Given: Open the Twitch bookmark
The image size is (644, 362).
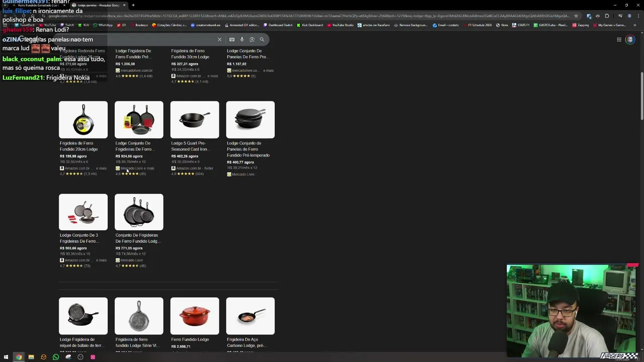Looking at the screenshot, I should [x=67, y=25].
